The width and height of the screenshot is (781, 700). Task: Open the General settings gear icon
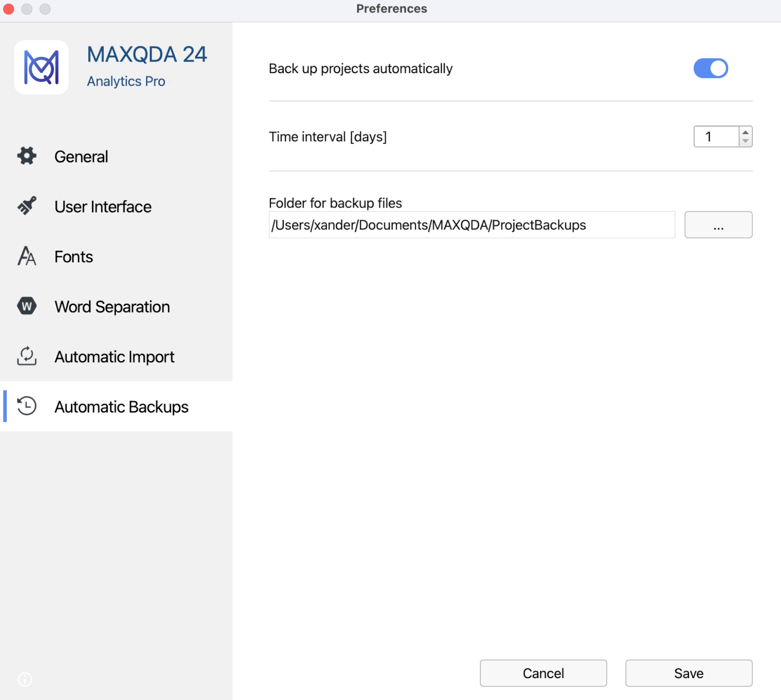click(x=27, y=156)
